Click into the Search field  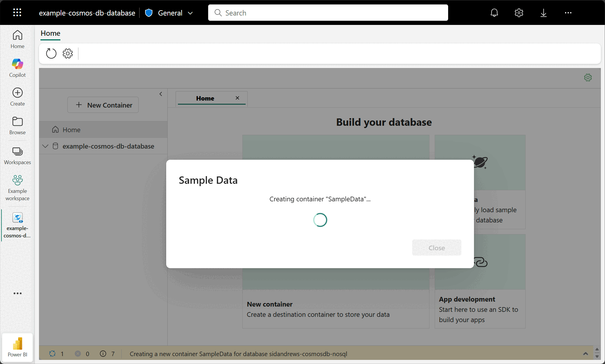[x=328, y=13]
